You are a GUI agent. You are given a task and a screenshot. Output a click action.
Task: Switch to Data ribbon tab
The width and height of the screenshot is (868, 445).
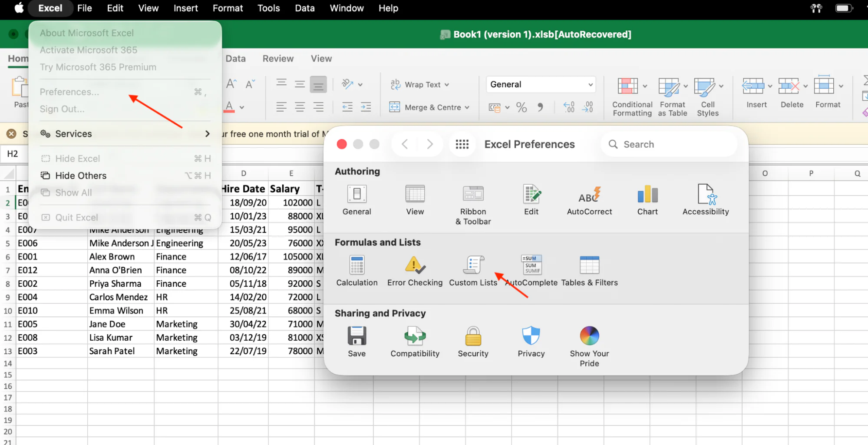[x=235, y=59]
